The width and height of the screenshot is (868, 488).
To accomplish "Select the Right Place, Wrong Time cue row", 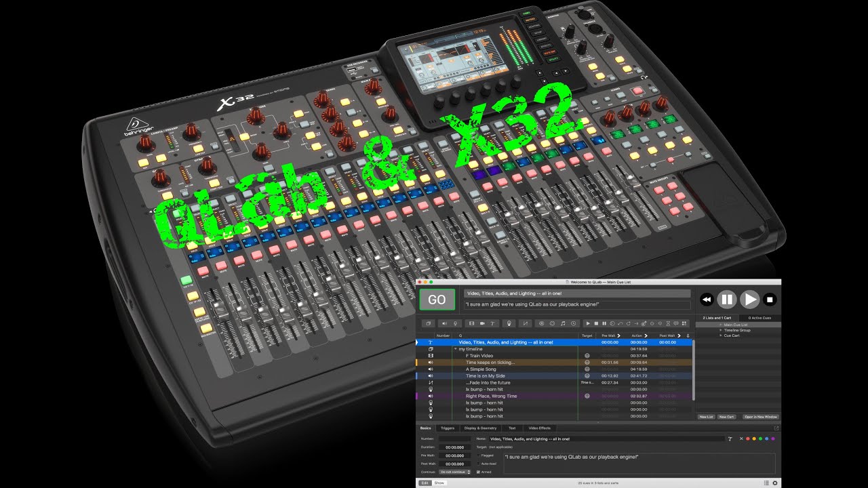I will [x=554, y=396].
